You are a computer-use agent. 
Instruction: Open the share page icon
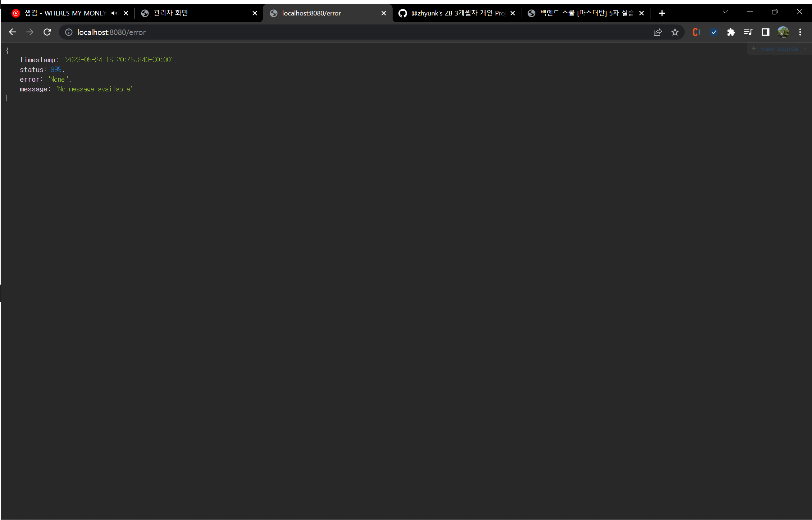point(658,32)
